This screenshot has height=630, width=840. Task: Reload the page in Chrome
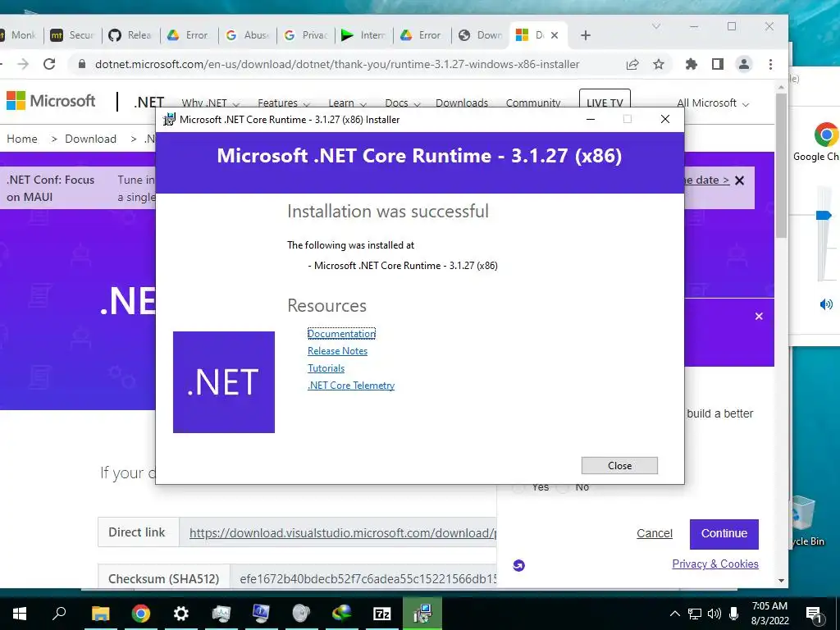pos(49,64)
